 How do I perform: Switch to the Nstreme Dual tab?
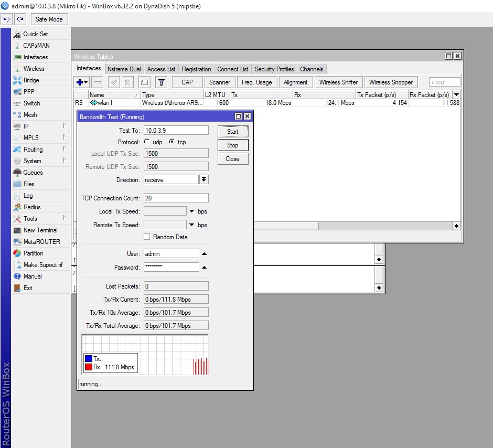tap(124, 69)
